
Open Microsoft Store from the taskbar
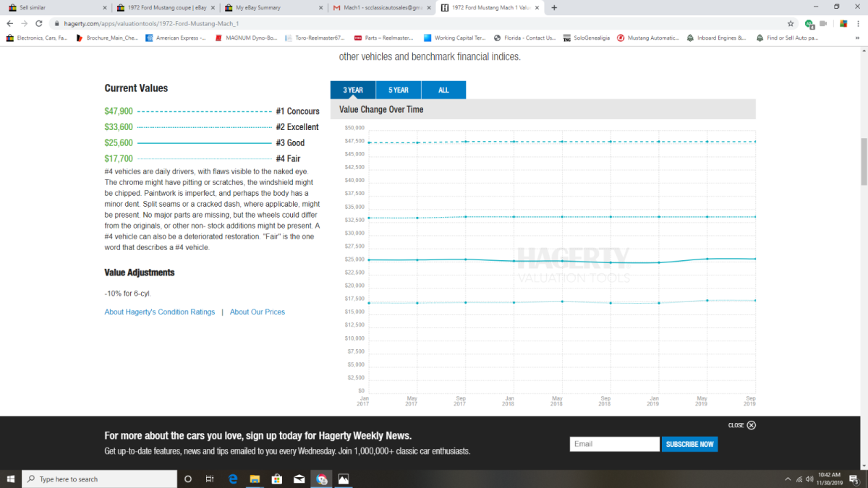[276, 479]
